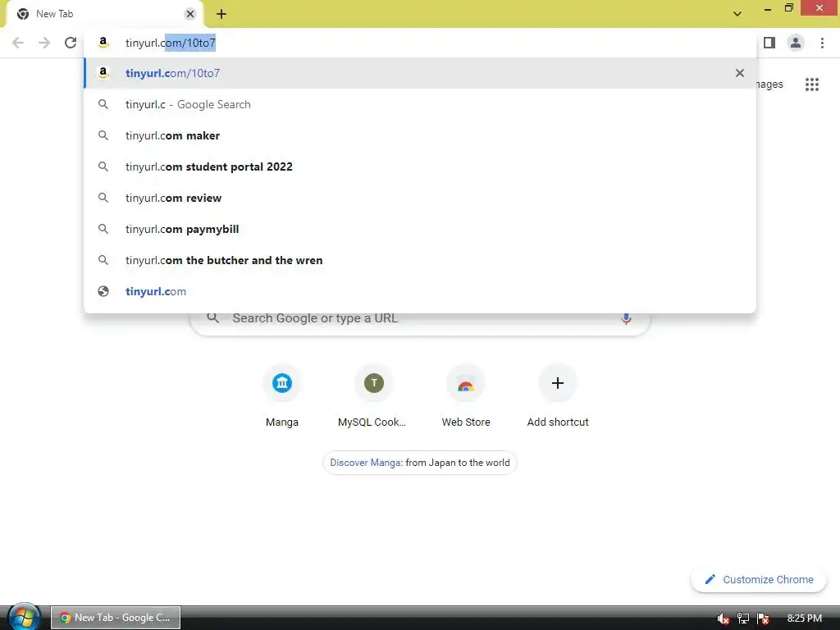
Task: Click the Amazon favicon in address bar
Action: [103, 43]
